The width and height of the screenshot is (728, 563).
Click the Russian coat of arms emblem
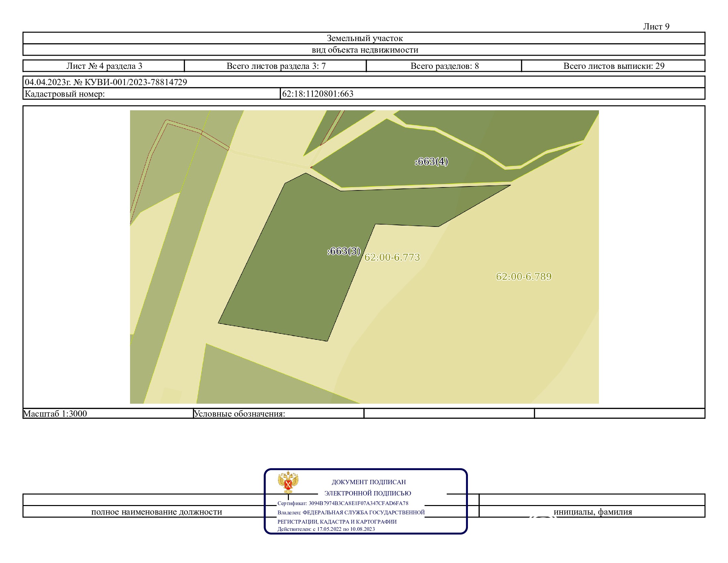[288, 482]
